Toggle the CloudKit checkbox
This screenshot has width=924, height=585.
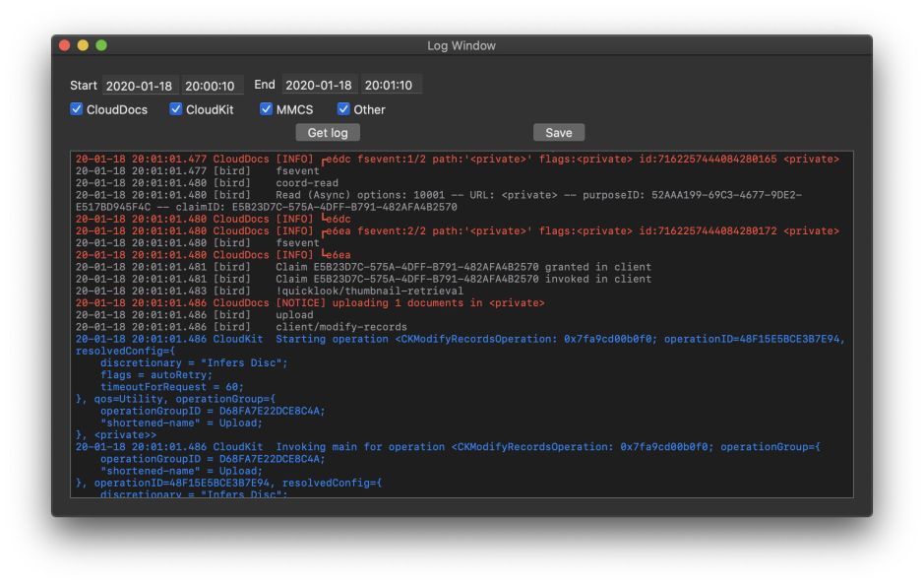pyautogui.click(x=176, y=109)
